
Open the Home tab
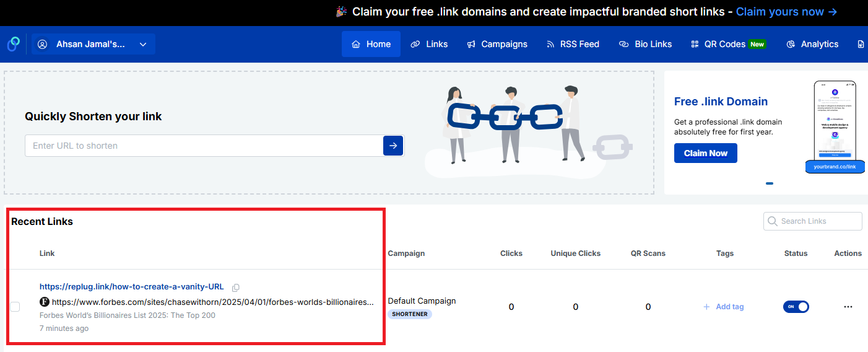tap(371, 44)
